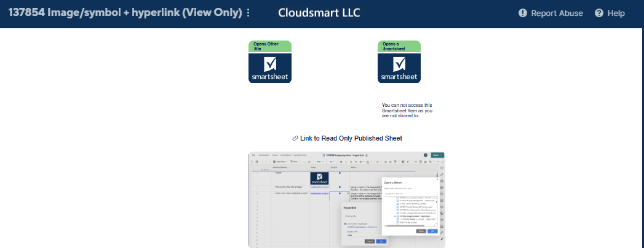This screenshot has width=644, height=248.
Task: Click the '137854 Image/symbol + hyperlink (View Only)' title
Action: pyautogui.click(x=125, y=13)
